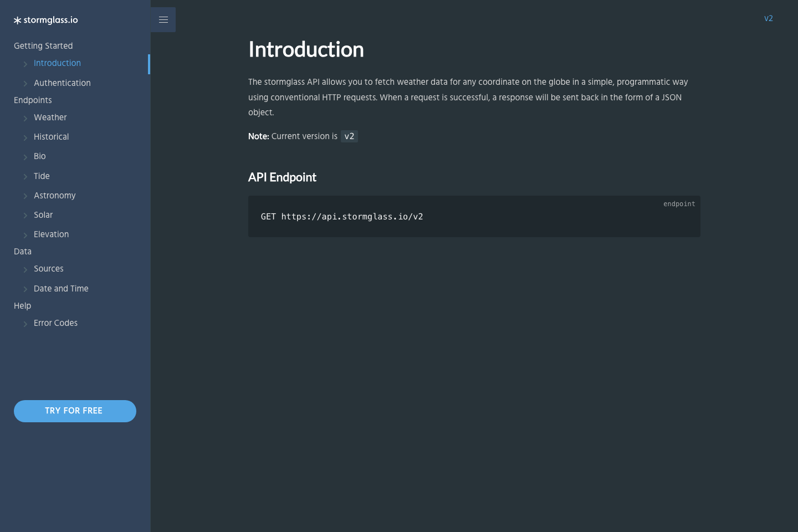This screenshot has height=532, width=798.
Task: Click the TRY FOR FREE button
Action: [x=75, y=411]
